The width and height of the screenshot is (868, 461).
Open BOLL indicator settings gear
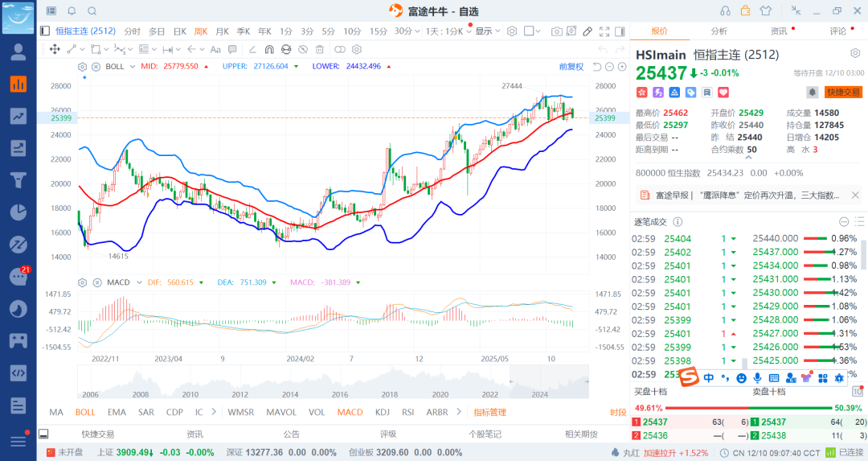pyautogui.click(x=83, y=66)
